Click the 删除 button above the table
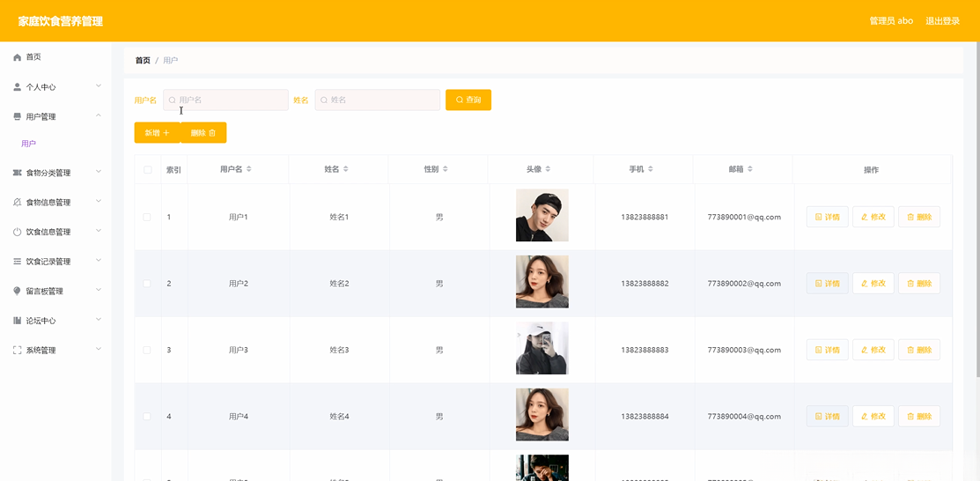The width and height of the screenshot is (980, 481). 203,133
